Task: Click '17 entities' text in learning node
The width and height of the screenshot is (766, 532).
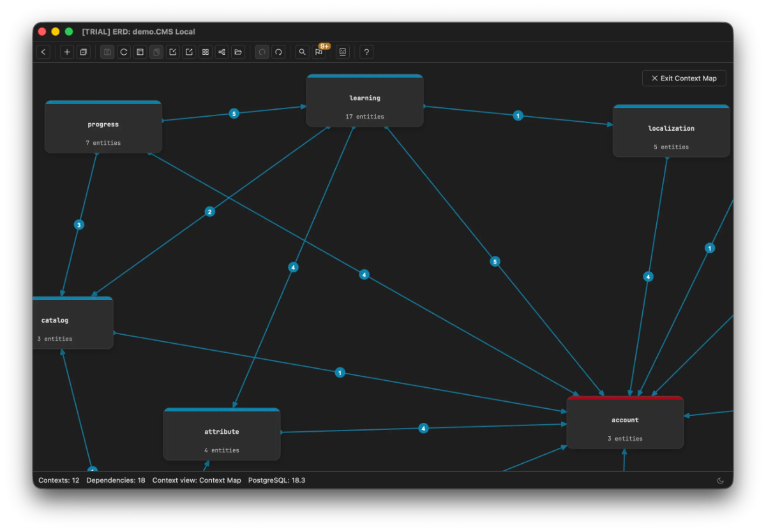Action: tap(364, 117)
